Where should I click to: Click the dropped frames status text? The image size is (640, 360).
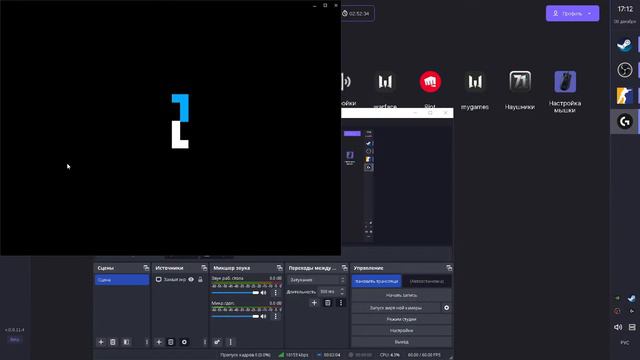[x=245, y=355]
